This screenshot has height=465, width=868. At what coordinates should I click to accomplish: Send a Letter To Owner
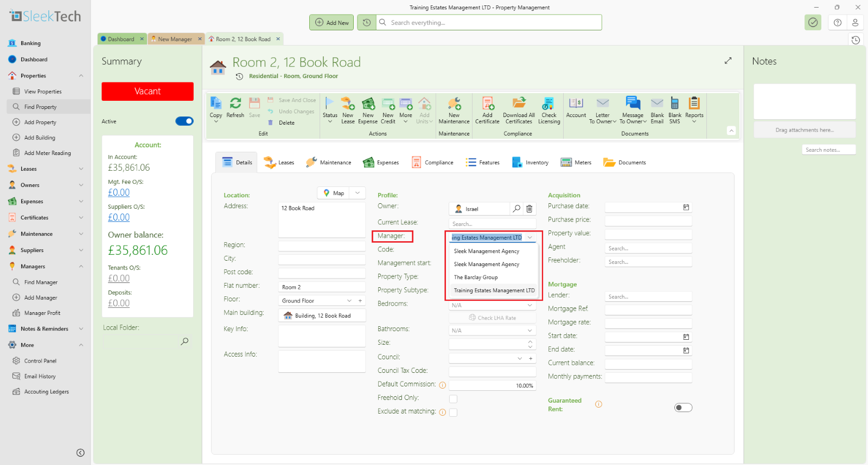click(603, 110)
